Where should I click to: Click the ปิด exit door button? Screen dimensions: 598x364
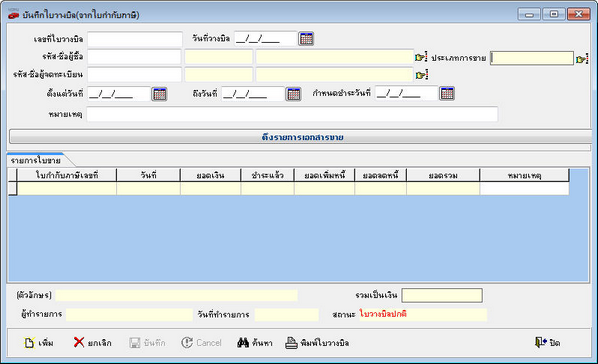[547, 343]
